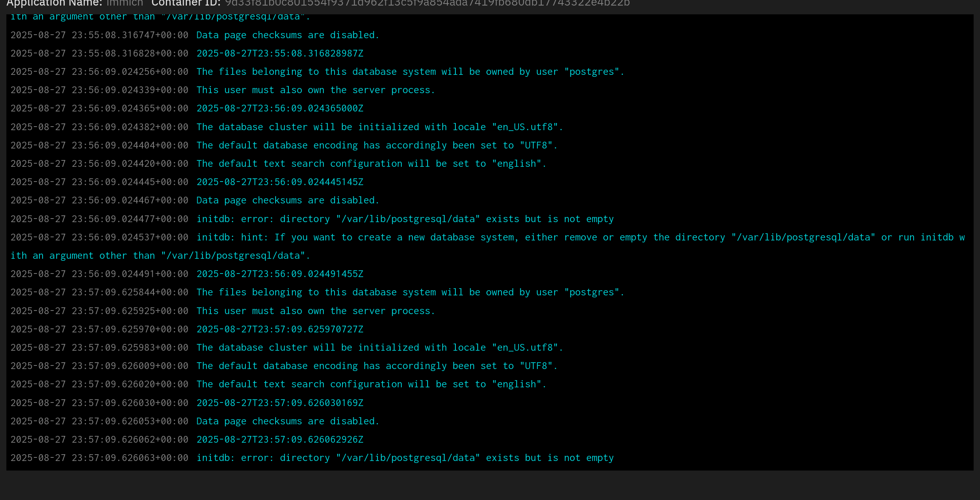
Task: Click log timestamp 23:55:08.316747
Action: pyautogui.click(x=99, y=35)
